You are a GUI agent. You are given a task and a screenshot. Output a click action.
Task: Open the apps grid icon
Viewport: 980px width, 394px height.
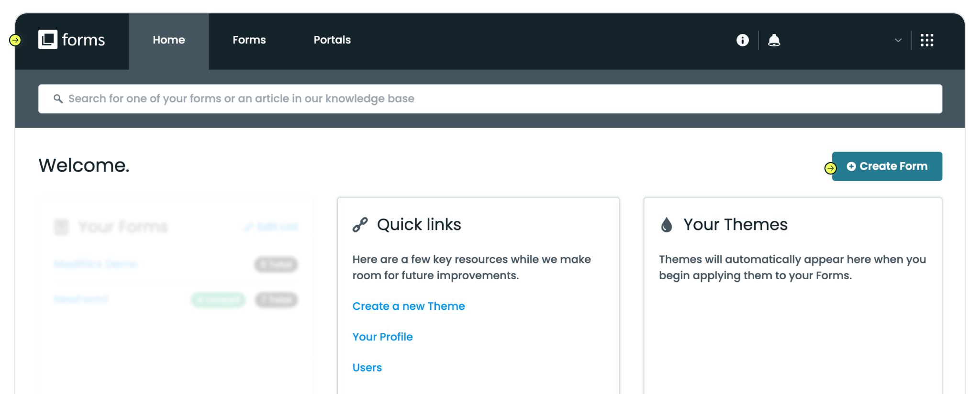pos(927,40)
